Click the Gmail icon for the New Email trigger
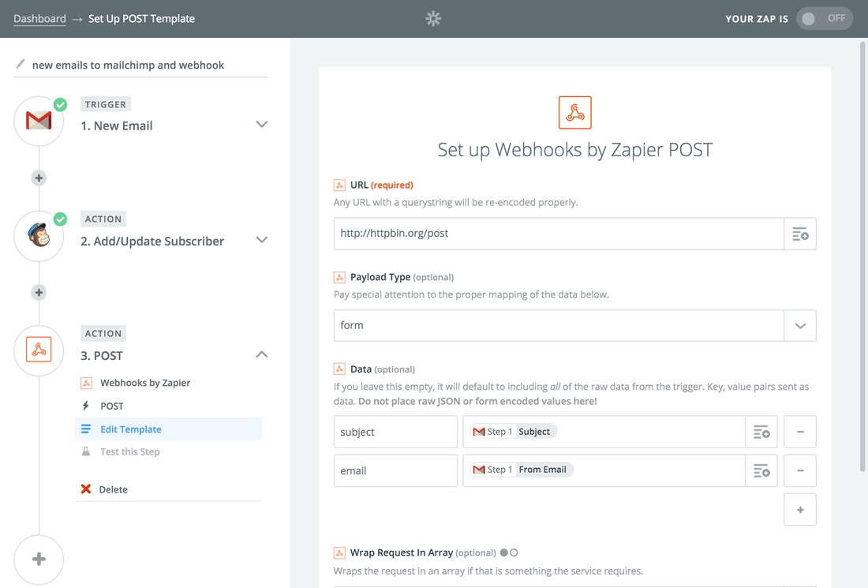 pyautogui.click(x=39, y=121)
